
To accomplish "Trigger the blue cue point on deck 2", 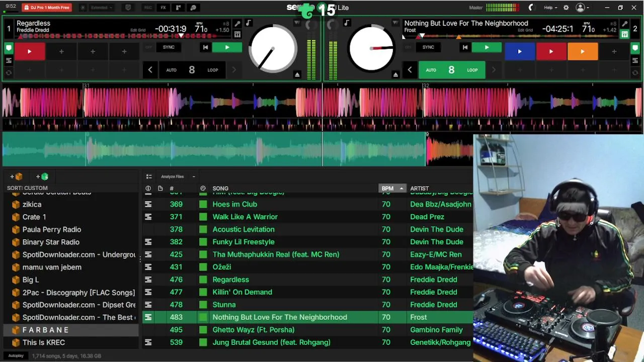I will [x=520, y=51].
